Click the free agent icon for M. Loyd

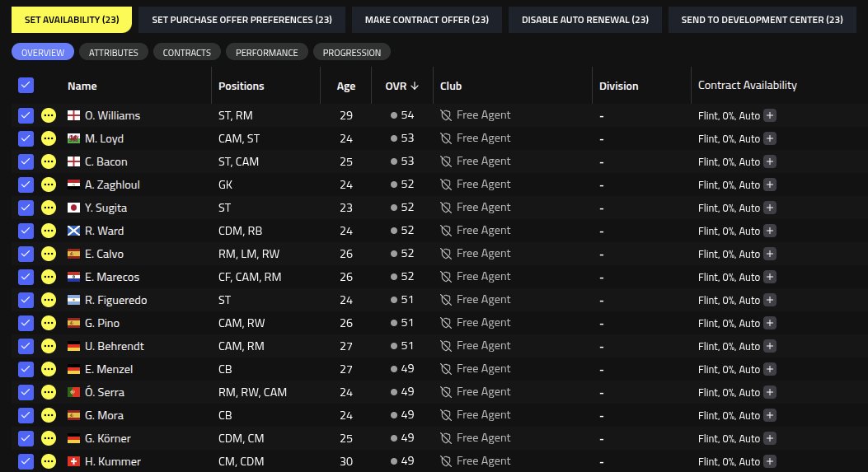coord(446,138)
